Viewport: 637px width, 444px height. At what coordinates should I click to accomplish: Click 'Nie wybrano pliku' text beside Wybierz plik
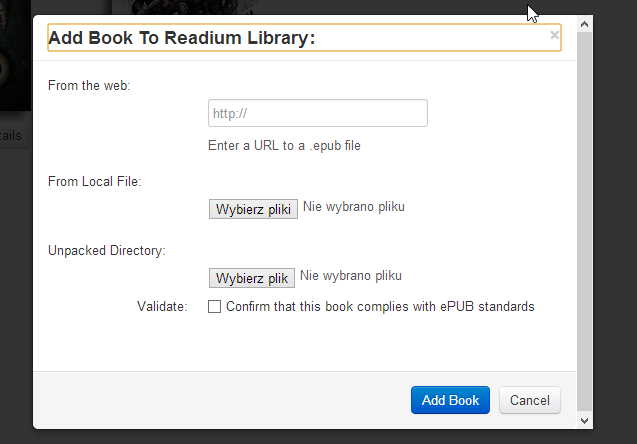coord(351,275)
